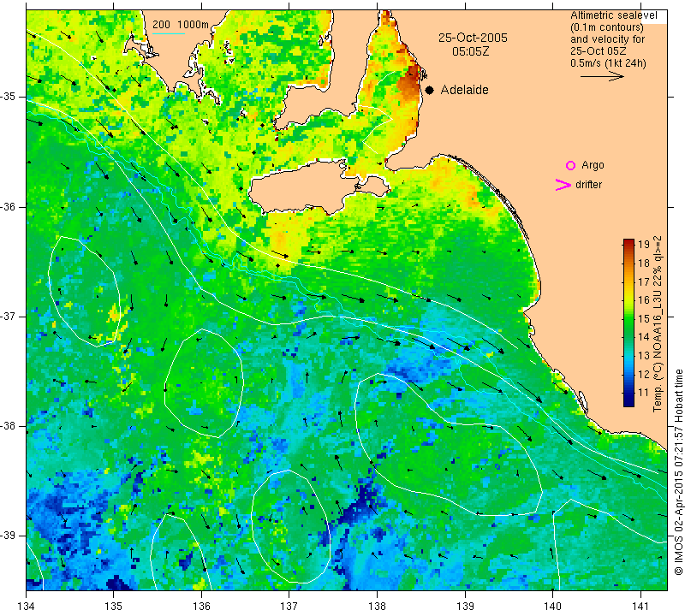The image size is (685, 616).
Task: Click the '16' colorbar tick label
Action: [644, 300]
